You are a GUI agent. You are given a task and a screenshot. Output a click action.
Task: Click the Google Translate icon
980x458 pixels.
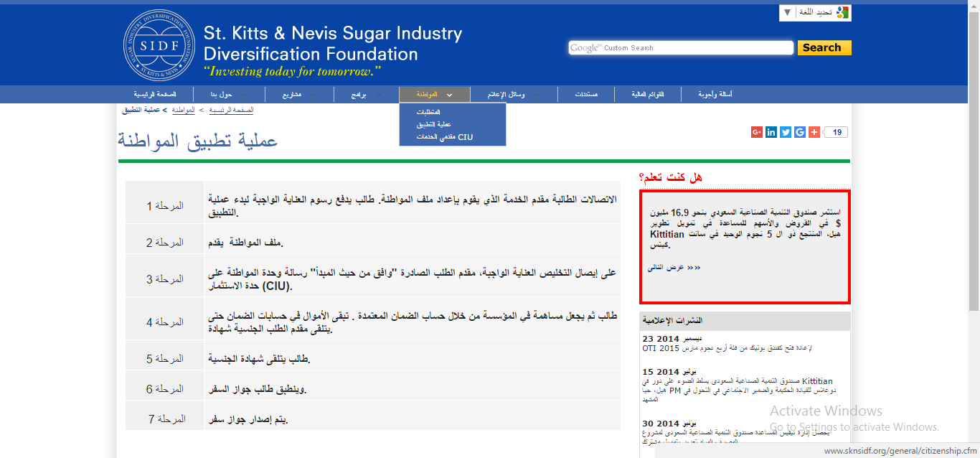point(842,12)
